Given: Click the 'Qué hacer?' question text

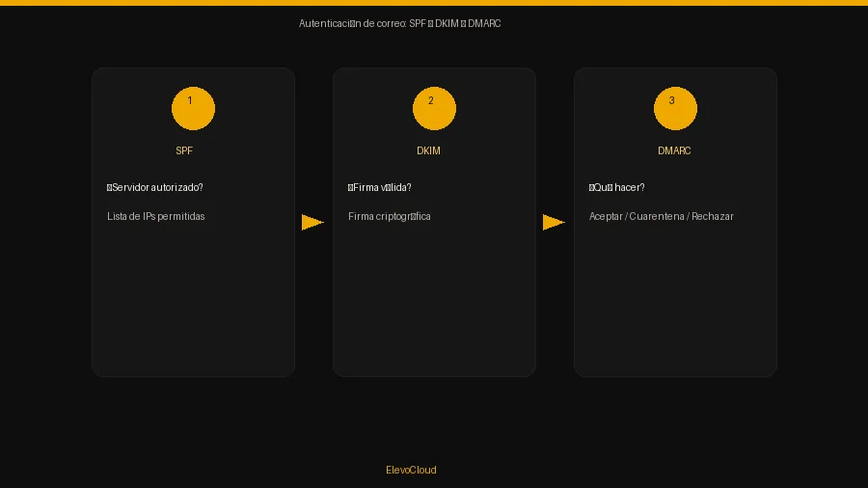Looking at the screenshot, I should (616, 187).
